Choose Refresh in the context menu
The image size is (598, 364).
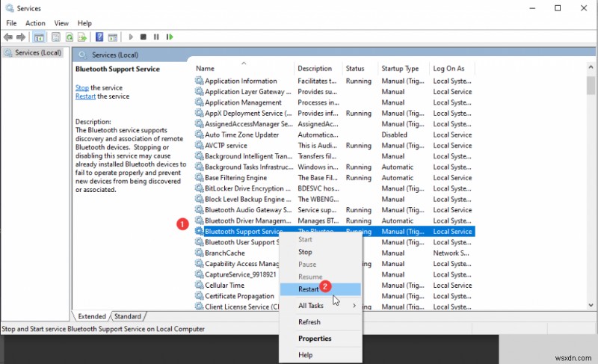coord(321,322)
